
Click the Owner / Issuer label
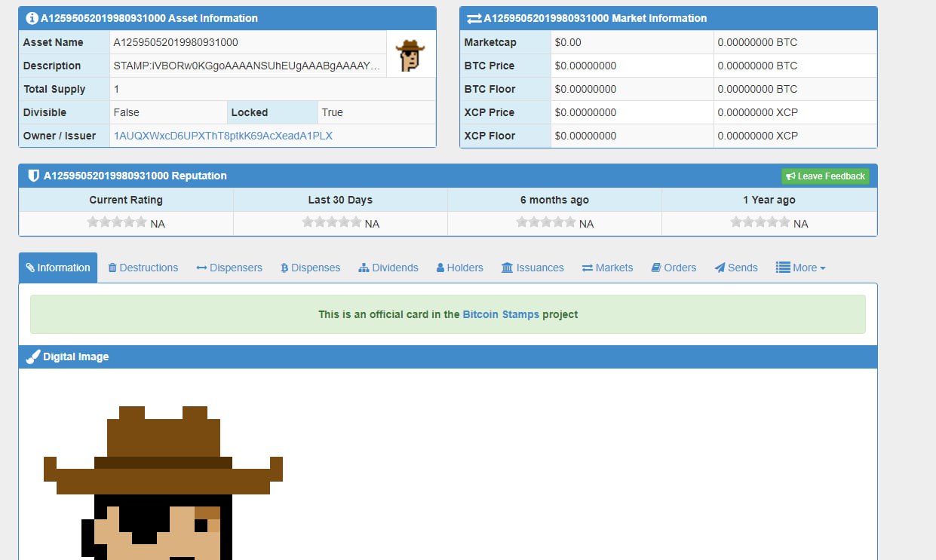[60, 136]
